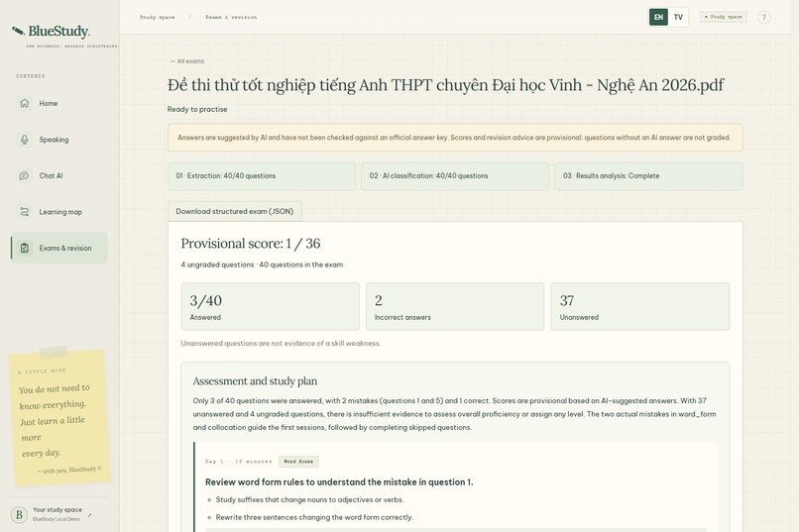The height and width of the screenshot is (532, 799).
Task: Click the 37 Unanswered card
Action: [x=640, y=306]
